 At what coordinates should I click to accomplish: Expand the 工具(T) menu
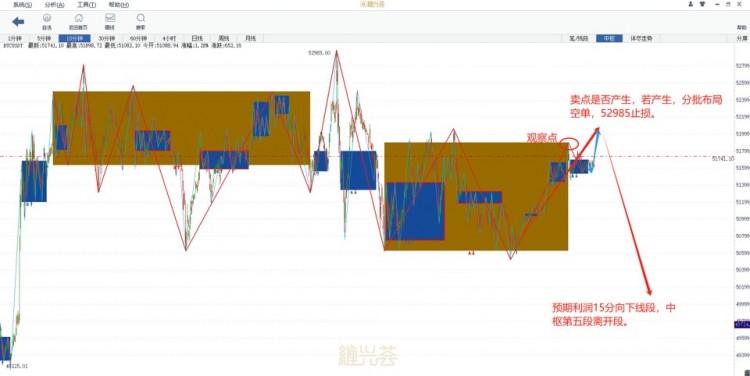(x=87, y=5)
